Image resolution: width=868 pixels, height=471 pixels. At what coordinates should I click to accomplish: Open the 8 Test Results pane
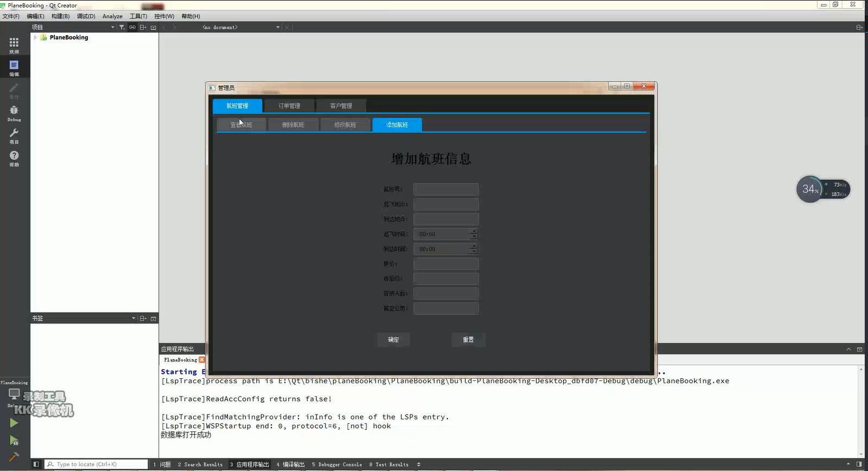pyautogui.click(x=389, y=464)
